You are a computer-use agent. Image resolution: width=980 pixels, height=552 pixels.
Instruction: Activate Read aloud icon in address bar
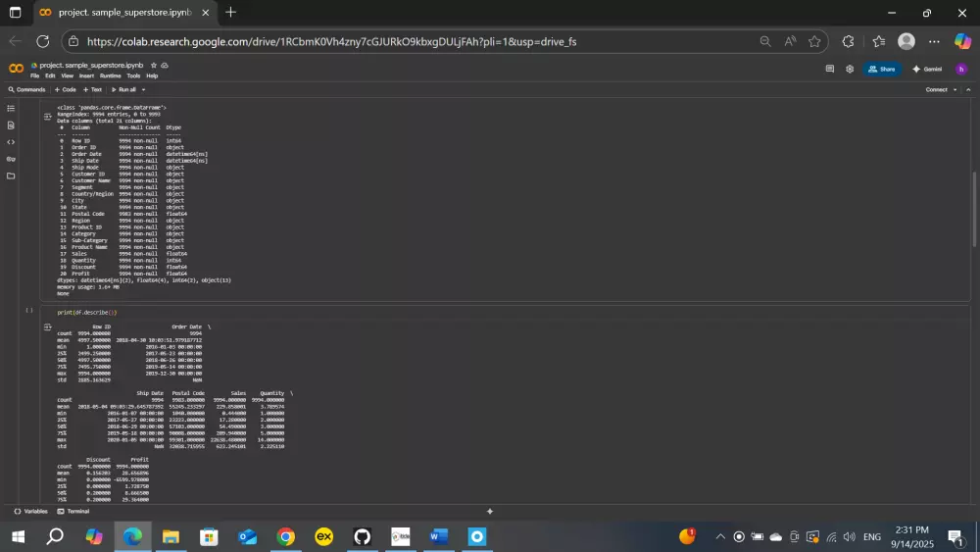(790, 41)
